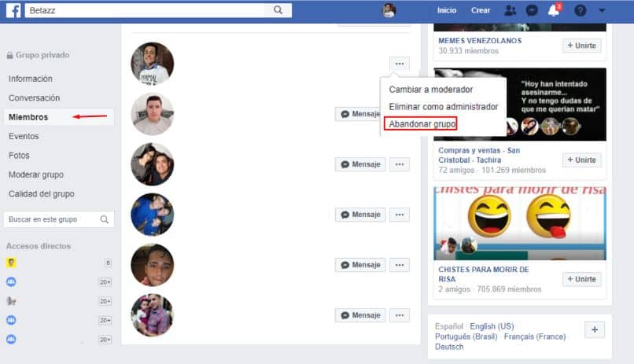Open Messenger icon in top bar
Image resolution: width=634 pixels, height=364 pixels.
tap(532, 10)
